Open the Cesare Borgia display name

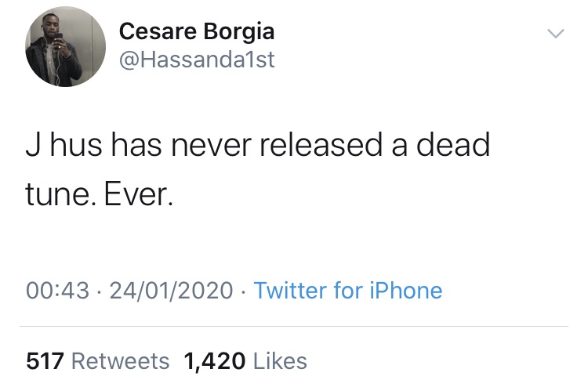pyautogui.click(x=197, y=31)
